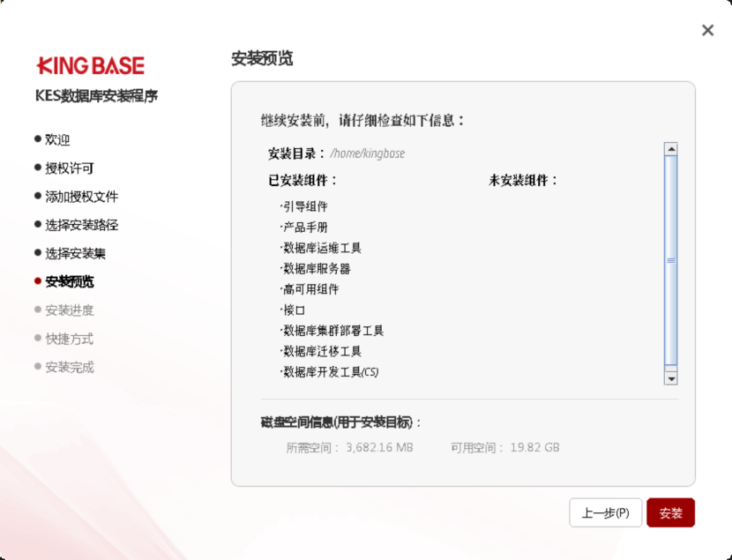The width and height of the screenshot is (732, 560).
Task: Click the 安装 install button
Action: pyautogui.click(x=670, y=513)
